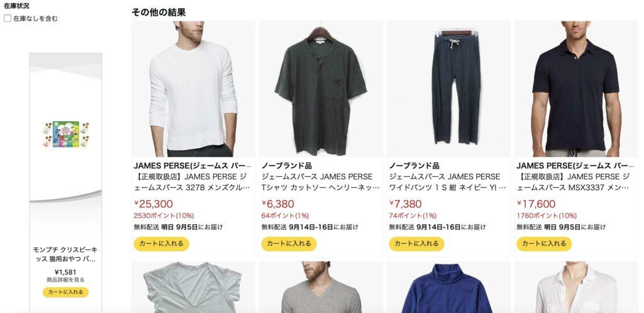Viewport: 644px width, 313px height.
Task: Add the ¥7,380 wide pants to cart
Action: click(x=416, y=244)
